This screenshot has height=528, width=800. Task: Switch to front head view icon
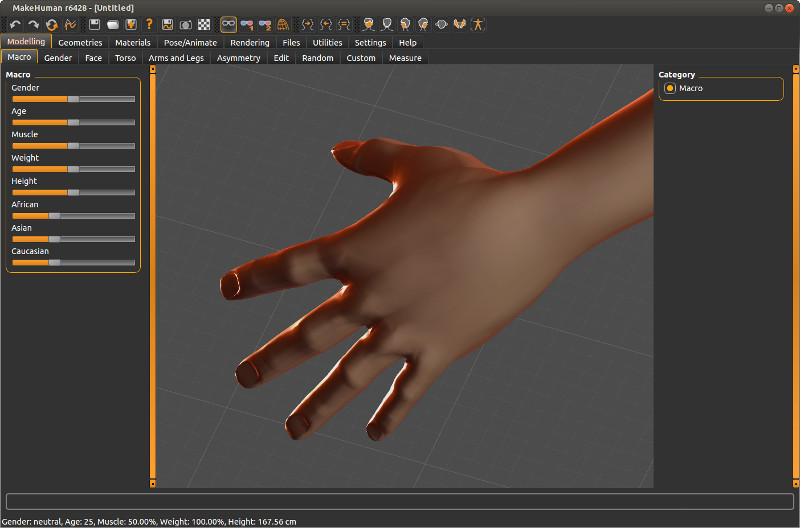tap(368, 24)
